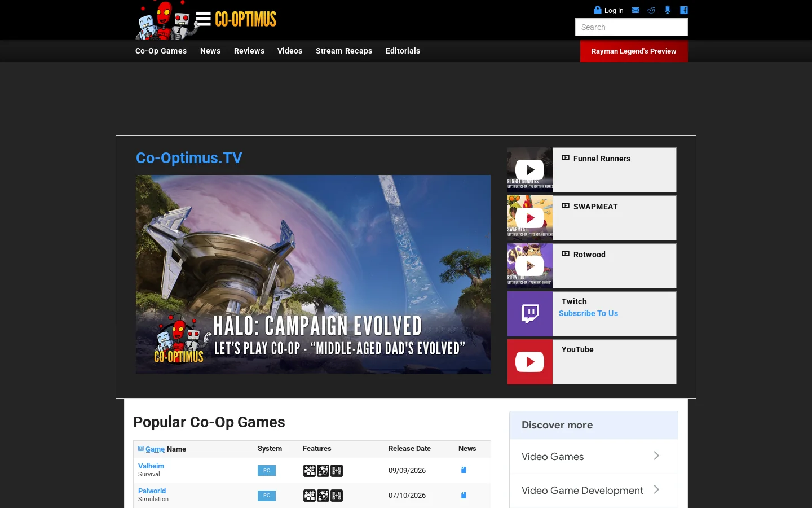This screenshot has width=812, height=508.
Task: Click the video icon beside SWAPMEAT title
Action: (566, 206)
